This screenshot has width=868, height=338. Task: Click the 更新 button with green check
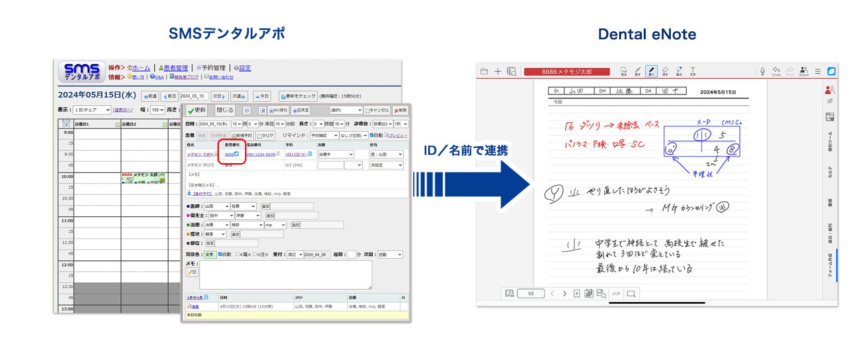point(197,110)
